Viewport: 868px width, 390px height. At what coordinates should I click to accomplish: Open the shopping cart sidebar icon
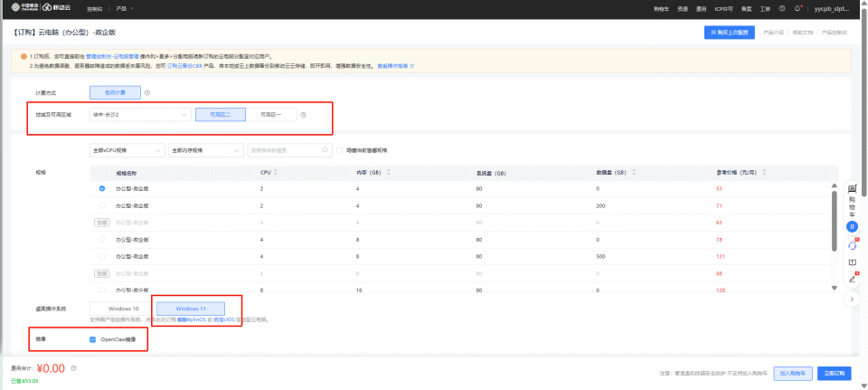click(x=852, y=200)
